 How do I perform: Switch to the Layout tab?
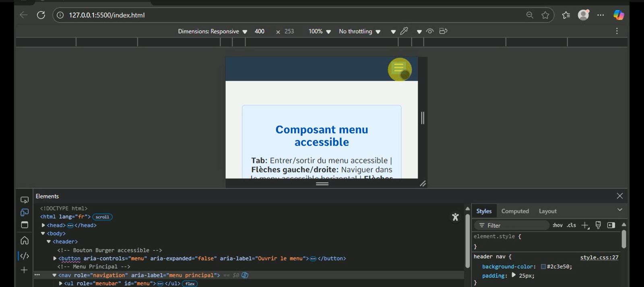[547, 211]
